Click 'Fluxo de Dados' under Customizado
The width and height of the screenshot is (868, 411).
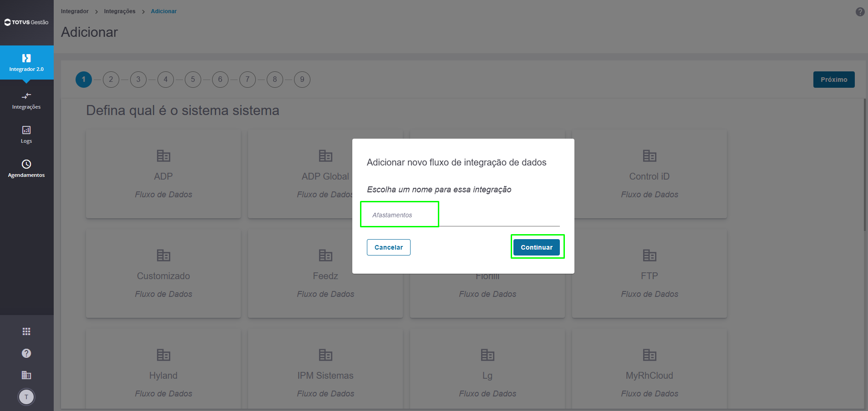point(163,294)
